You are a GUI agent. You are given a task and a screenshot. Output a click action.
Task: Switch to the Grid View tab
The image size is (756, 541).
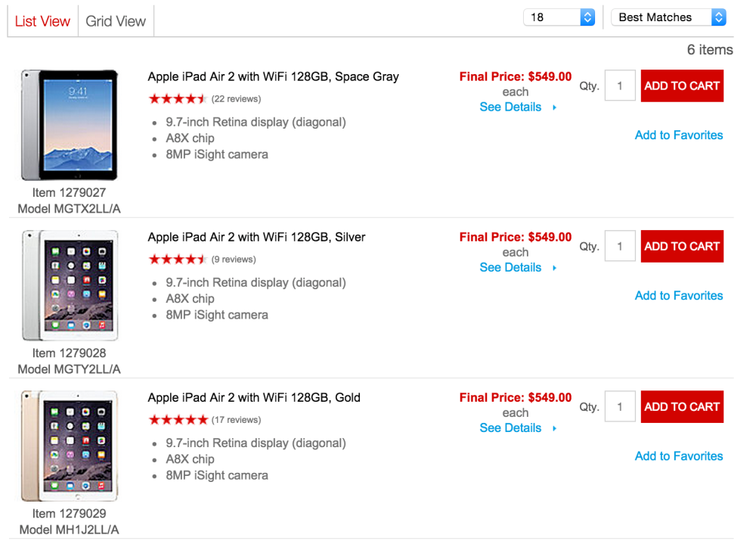click(x=116, y=21)
